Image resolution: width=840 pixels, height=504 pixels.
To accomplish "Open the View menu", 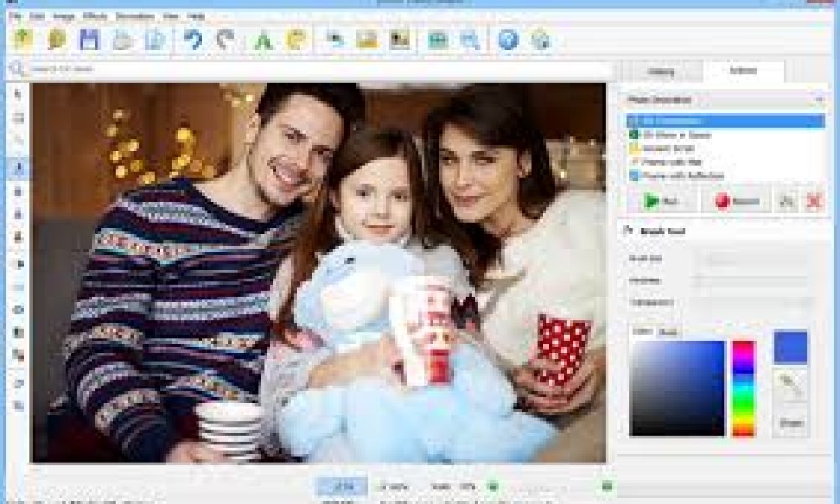I will (x=171, y=17).
